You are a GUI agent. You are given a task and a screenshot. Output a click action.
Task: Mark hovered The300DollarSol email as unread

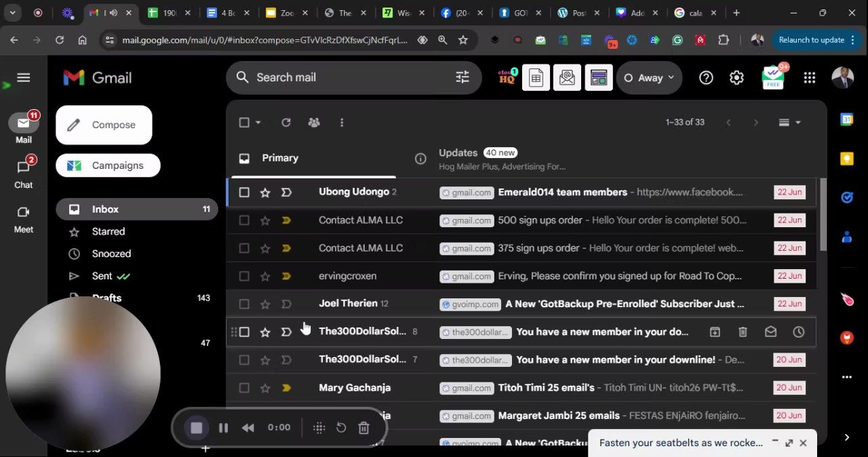pos(770,332)
